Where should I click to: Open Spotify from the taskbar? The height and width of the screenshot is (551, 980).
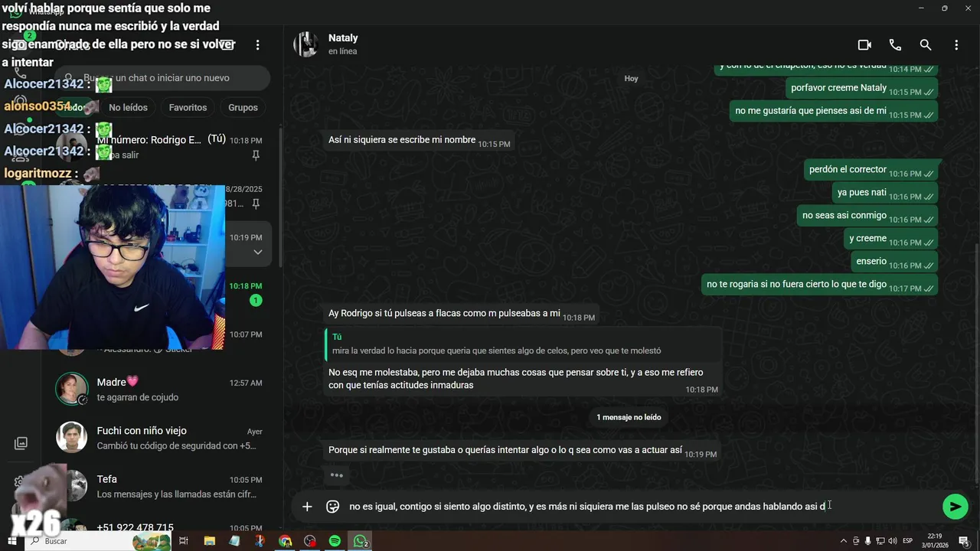335,541
